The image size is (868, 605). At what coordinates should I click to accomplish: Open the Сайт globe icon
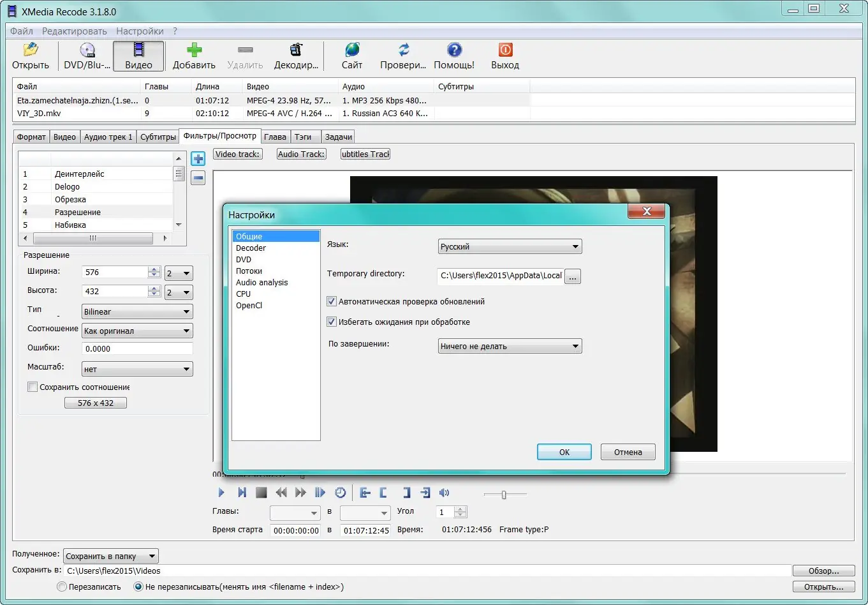pos(352,50)
